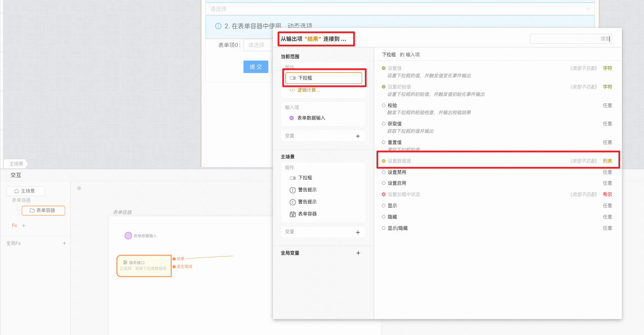This screenshot has width=644, height=335.
Task: Click 表单数据输入 node circle on canvas
Action: click(x=128, y=236)
